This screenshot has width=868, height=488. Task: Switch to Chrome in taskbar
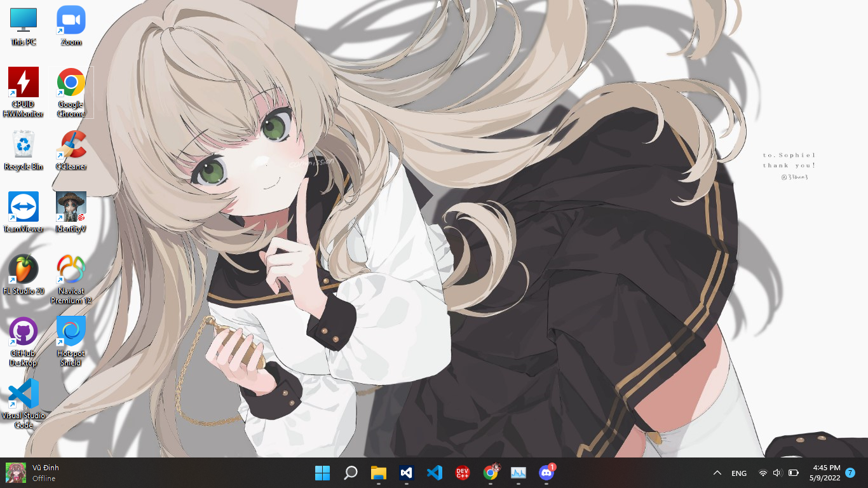491,473
